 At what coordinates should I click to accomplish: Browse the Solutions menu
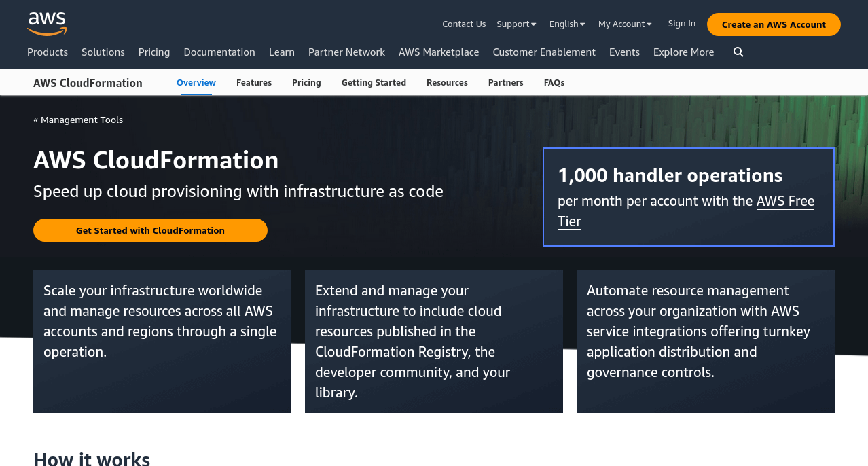coord(103,52)
